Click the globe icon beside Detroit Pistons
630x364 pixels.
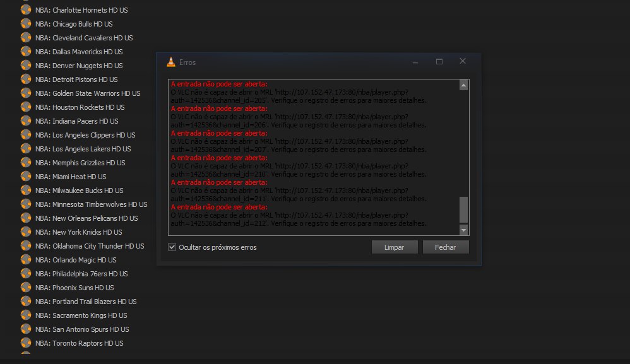[x=26, y=79]
